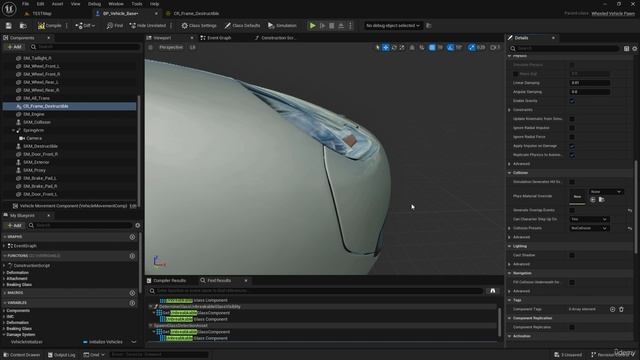Click the Browse to asset icon
The width and height of the screenshot is (640, 360).
[x=23, y=26]
